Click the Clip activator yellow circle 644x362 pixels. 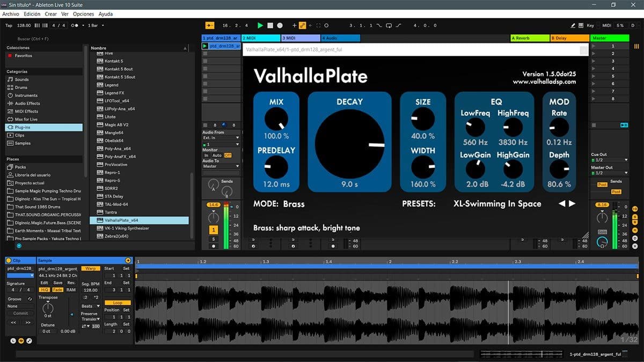click(x=9, y=260)
